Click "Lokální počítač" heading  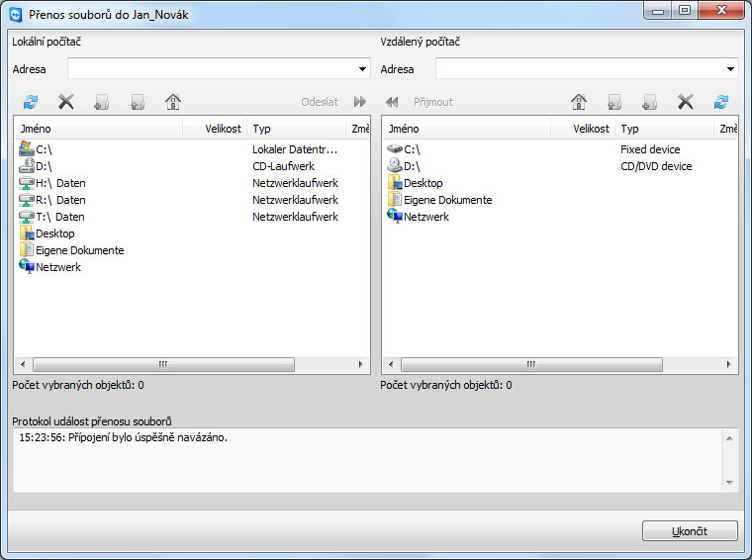pos(47,42)
